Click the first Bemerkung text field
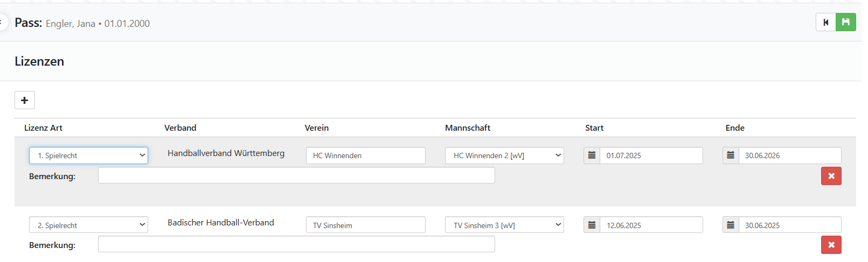Image resolution: width=868 pixels, height=262 pixels. tap(296, 175)
